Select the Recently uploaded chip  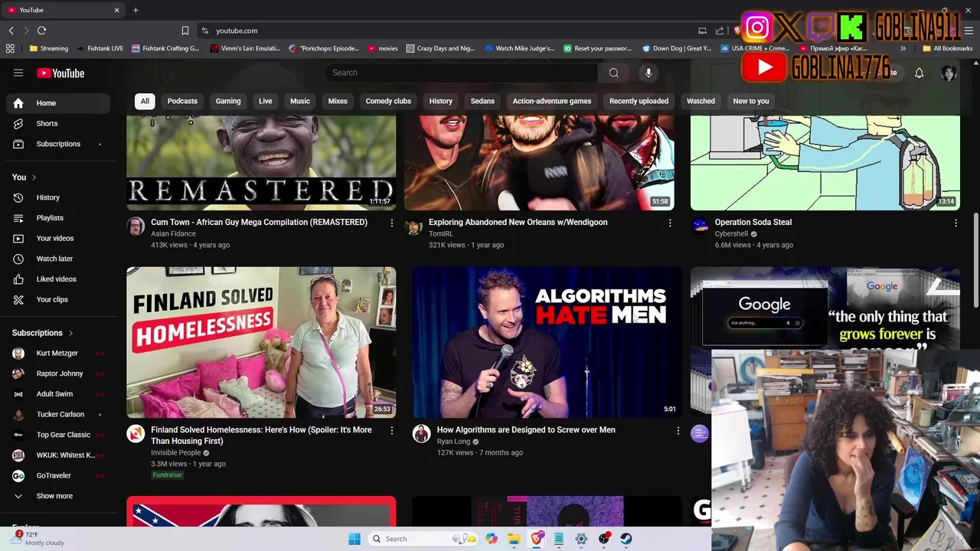coord(639,101)
